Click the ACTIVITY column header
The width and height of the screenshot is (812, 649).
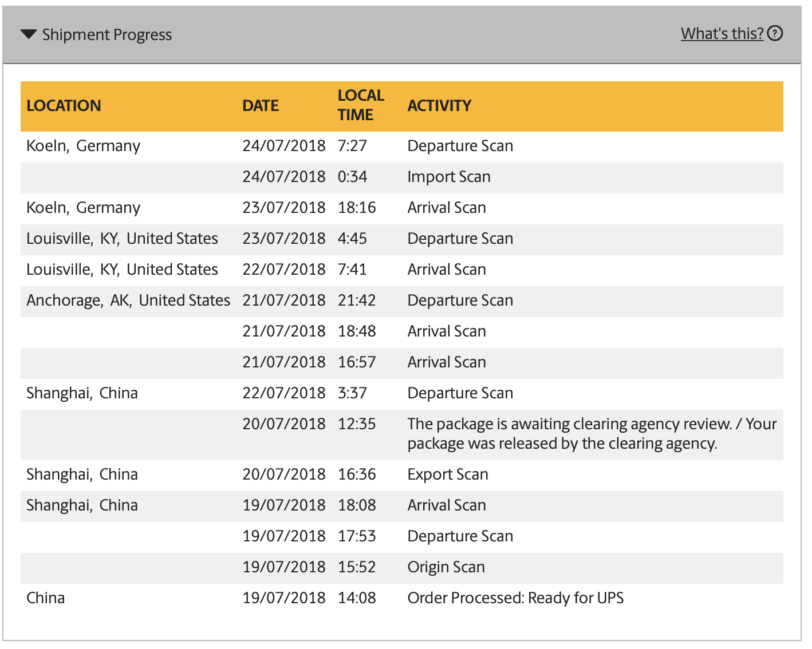[439, 106]
